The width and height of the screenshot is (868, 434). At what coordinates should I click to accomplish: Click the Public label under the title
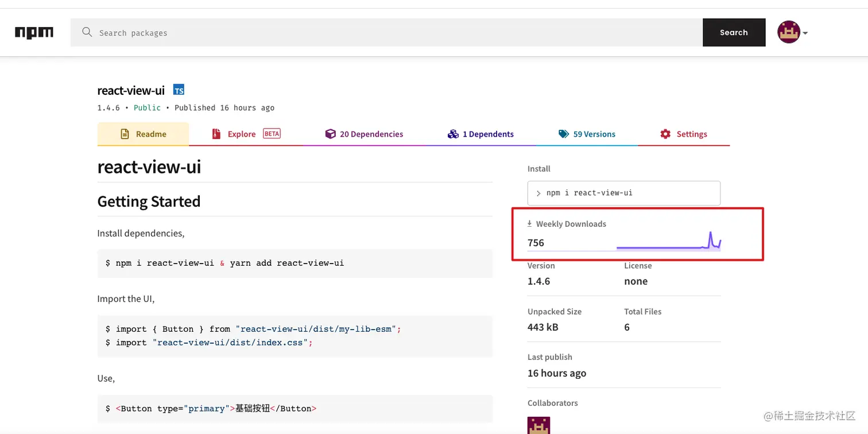point(147,107)
